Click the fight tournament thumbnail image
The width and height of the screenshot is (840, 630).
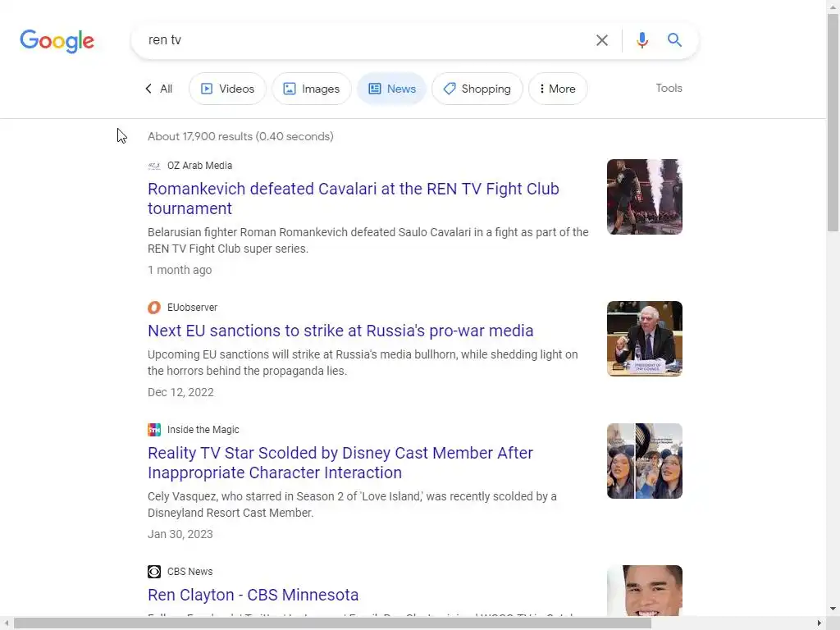click(645, 197)
